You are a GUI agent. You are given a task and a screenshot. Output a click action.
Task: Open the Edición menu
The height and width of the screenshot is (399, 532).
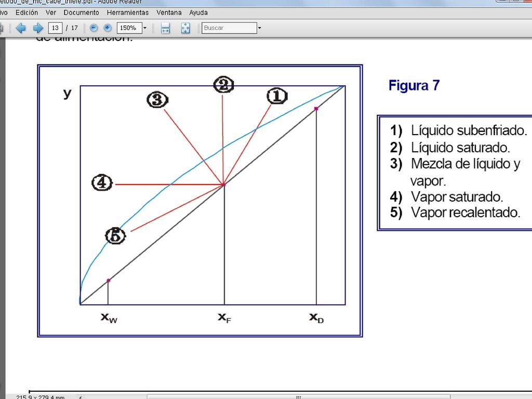coord(27,12)
